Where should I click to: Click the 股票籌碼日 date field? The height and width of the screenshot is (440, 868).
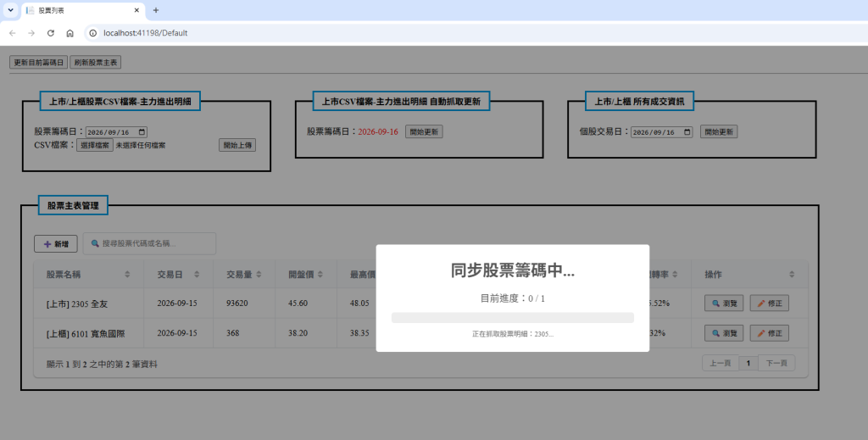click(116, 132)
